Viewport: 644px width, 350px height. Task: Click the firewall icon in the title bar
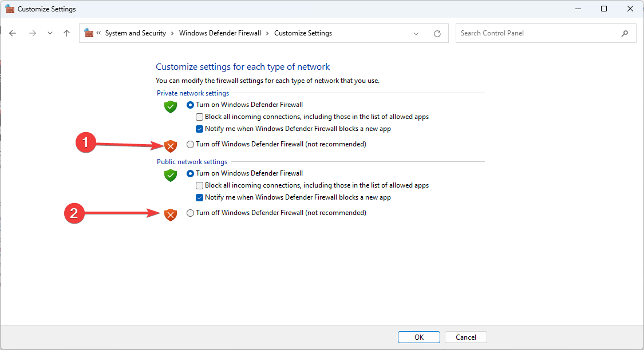(10, 9)
